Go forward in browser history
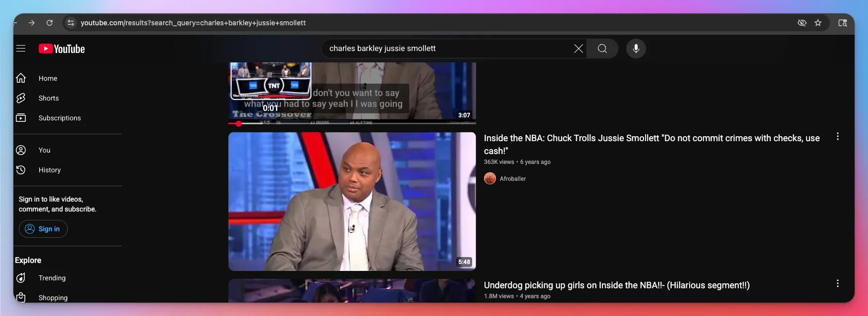 click(32, 23)
